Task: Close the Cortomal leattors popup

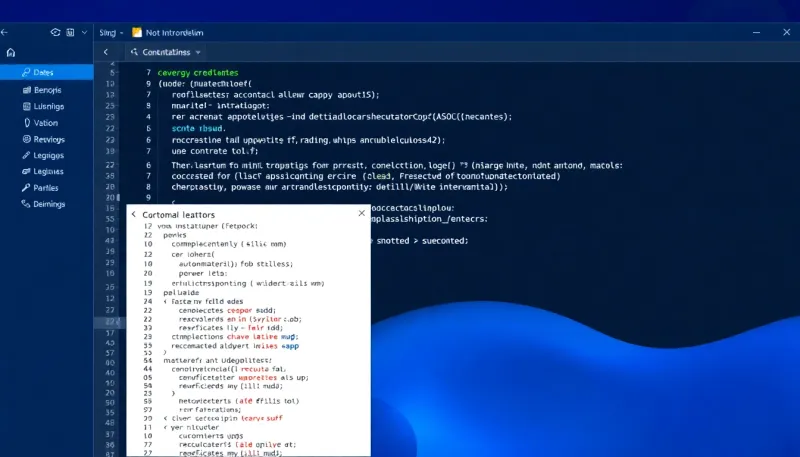Action: click(x=362, y=213)
